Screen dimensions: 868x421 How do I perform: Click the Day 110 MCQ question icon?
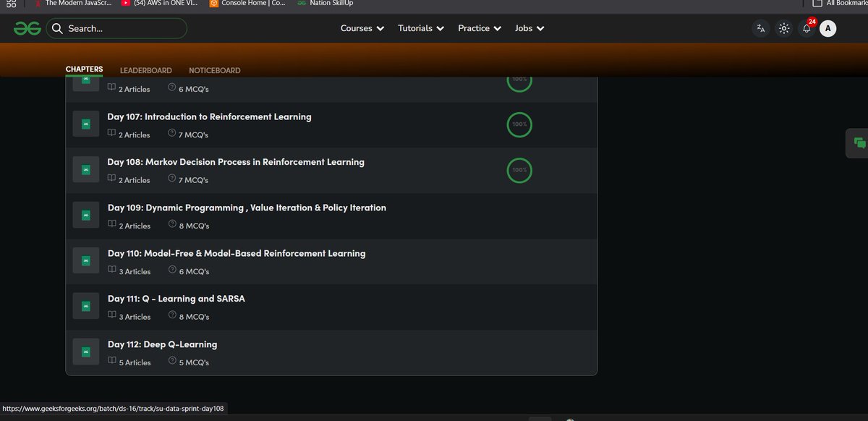coord(172,271)
